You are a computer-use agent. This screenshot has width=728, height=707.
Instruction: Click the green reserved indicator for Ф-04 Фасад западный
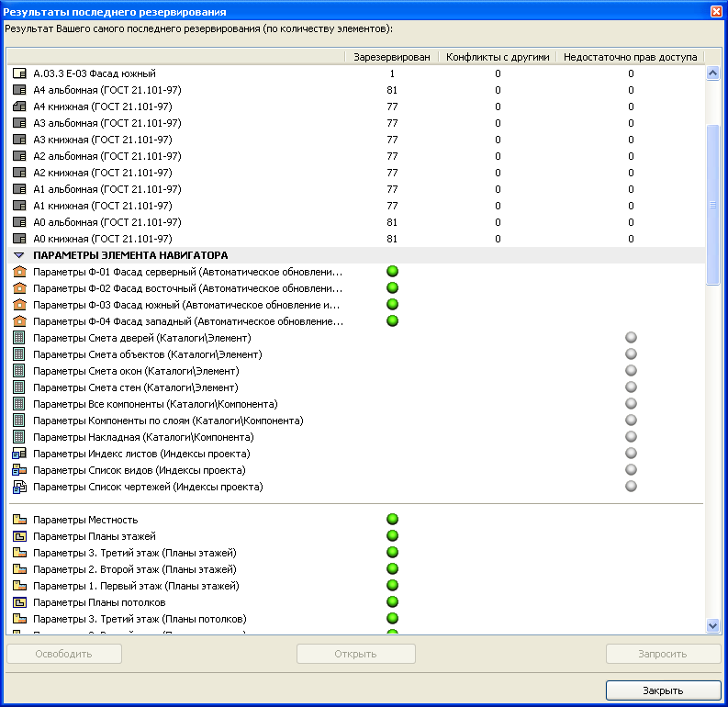coord(392,320)
